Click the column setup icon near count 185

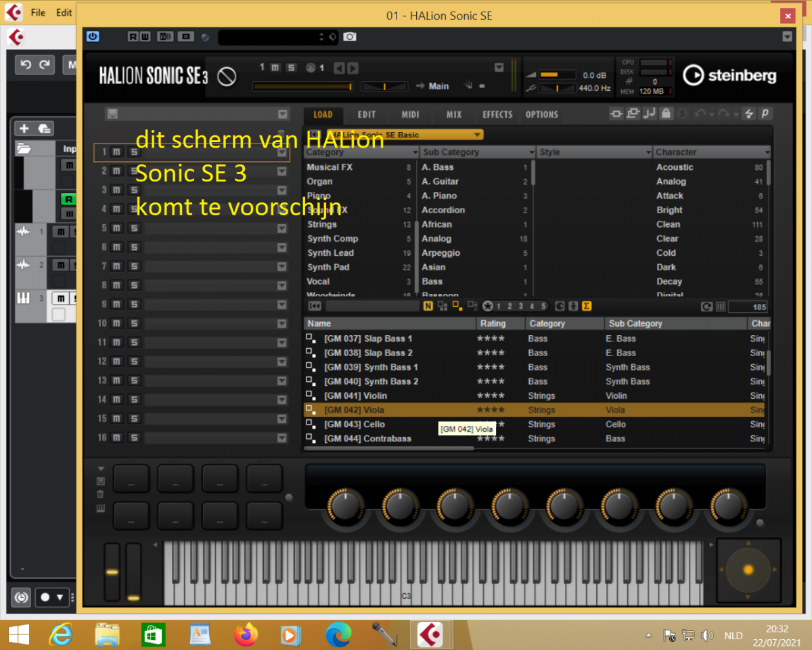(x=721, y=307)
